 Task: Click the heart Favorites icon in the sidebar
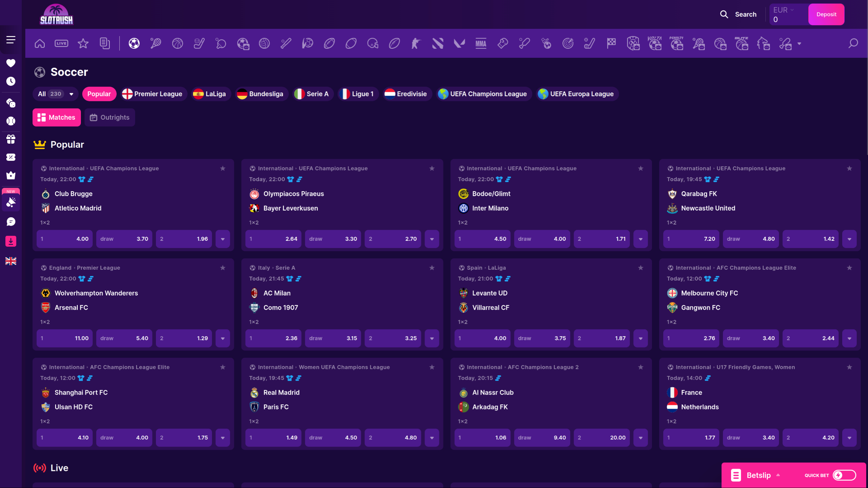11,63
